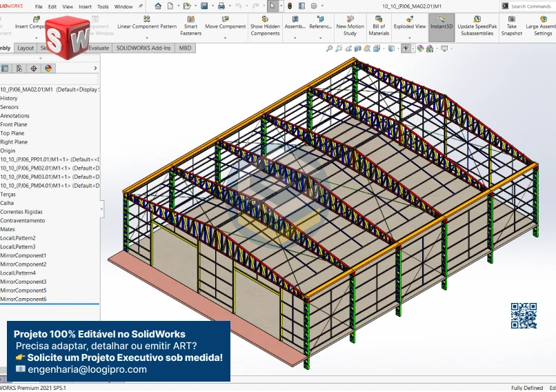The image size is (556, 392).
Task: Click the Search Commands field
Action: click(530, 6)
